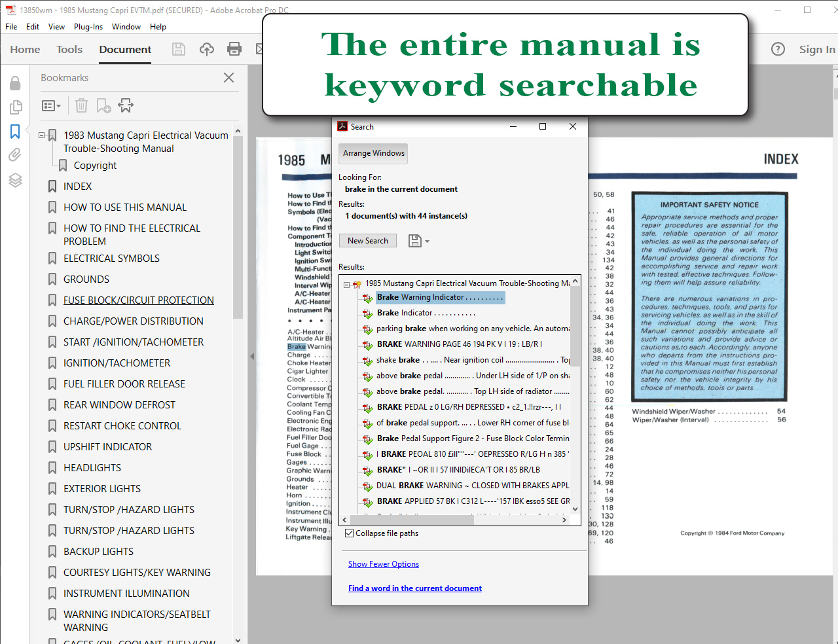
Task: Open the CHARGE/POWER DISTRIBUTION bookmark
Action: tap(134, 321)
